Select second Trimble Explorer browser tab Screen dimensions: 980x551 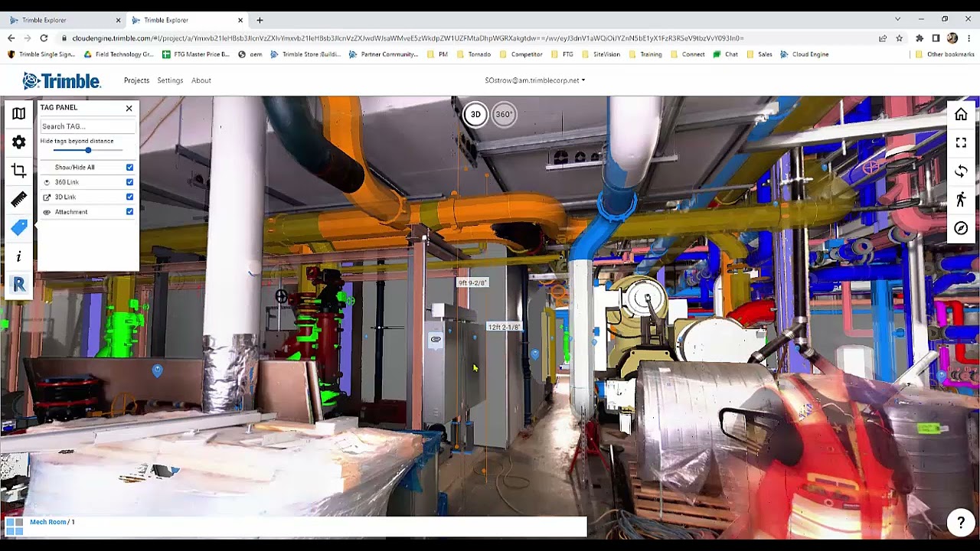click(186, 20)
